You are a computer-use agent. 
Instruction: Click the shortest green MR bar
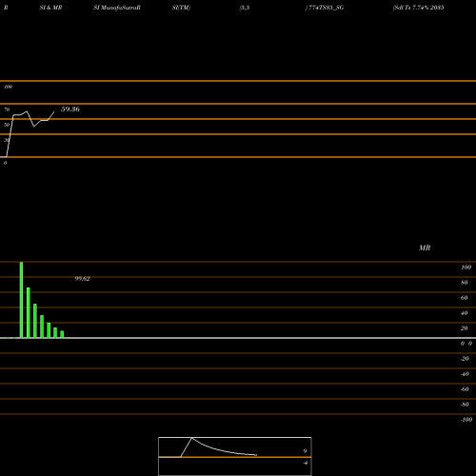point(62,334)
